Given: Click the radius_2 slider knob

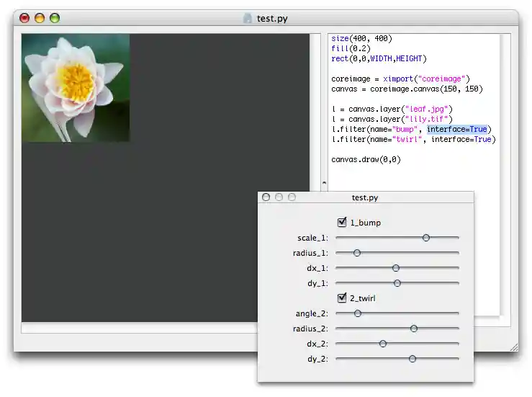Looking at the screenshot, I should (414, 329).
